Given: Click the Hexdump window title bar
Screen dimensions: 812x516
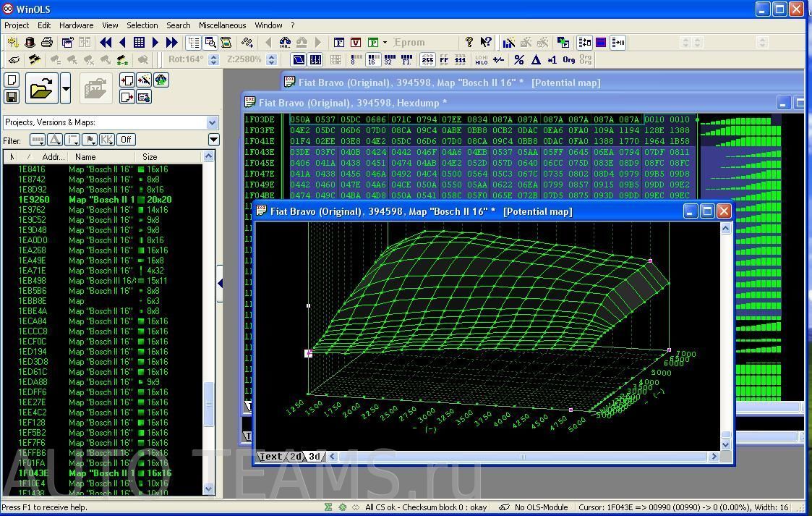Looking at the screenshot, I should pos(506,103).
